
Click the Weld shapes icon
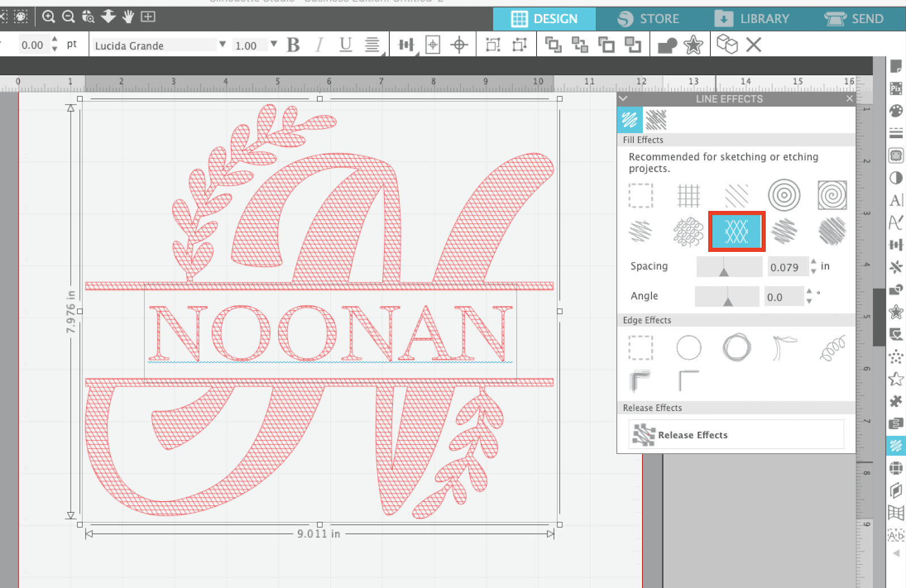[x=668, y=45]
